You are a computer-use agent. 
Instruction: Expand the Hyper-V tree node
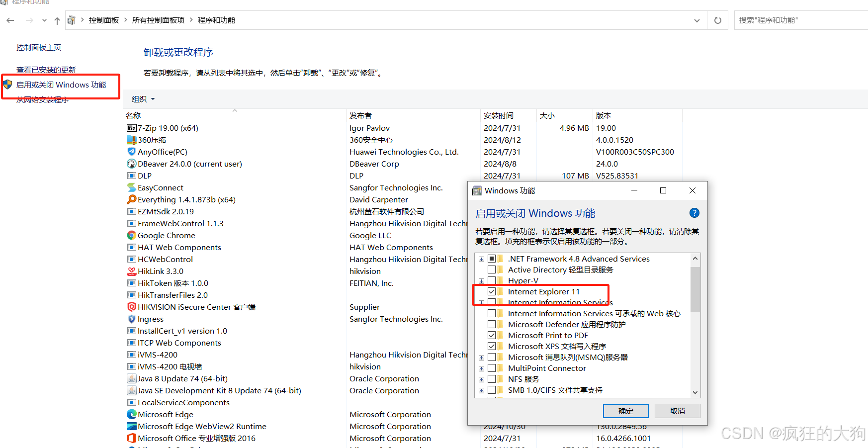pyautogui.click(x=481, y=281)
